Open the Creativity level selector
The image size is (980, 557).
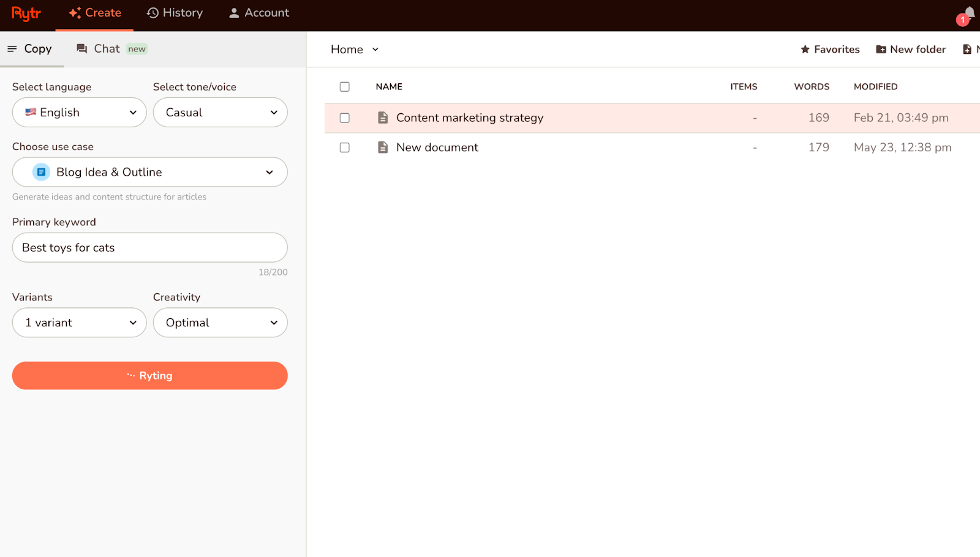pyautogui.click(x=220, y=323)
